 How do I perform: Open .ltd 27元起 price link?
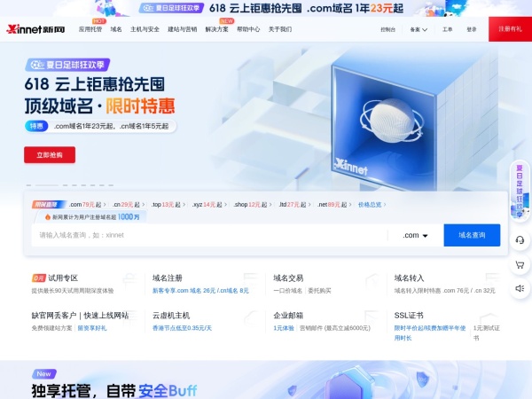[x=294, y=205]
